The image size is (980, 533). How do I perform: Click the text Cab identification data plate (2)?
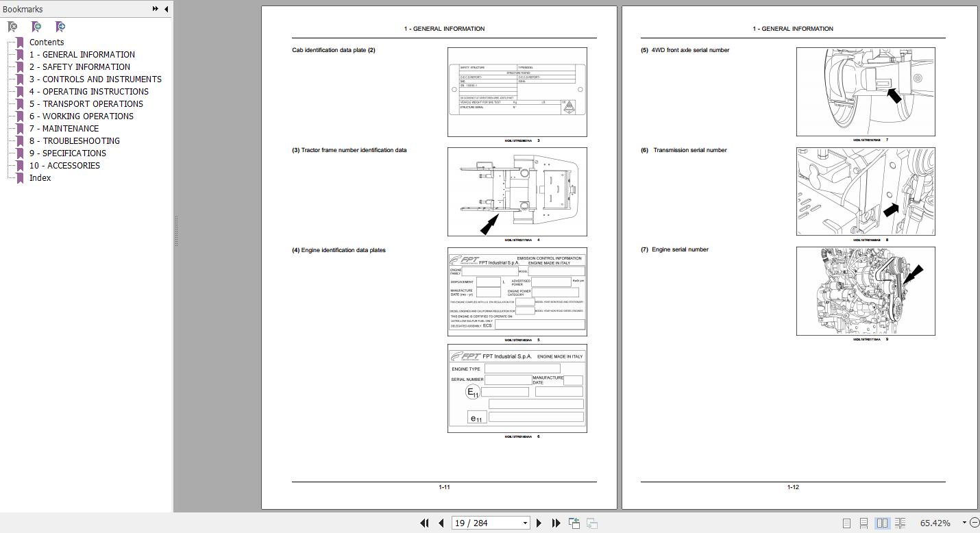pos(334,50)
